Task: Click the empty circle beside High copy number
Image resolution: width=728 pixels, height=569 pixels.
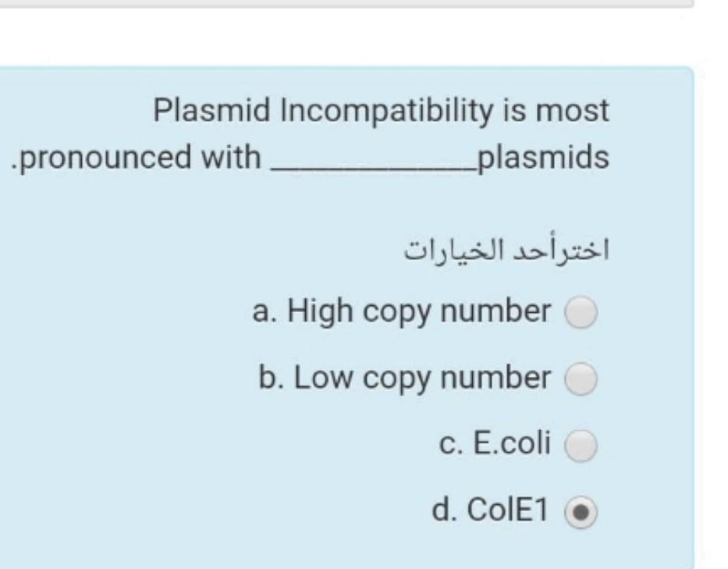Action: [x=581, y=310]
